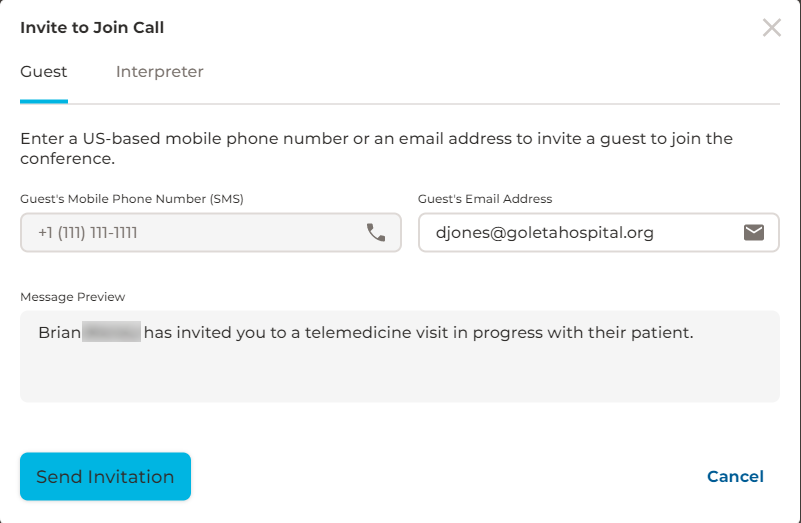Cancel the invitation
Screen dimensions: 801x523
pyautogui.click(x=735, y=477)
